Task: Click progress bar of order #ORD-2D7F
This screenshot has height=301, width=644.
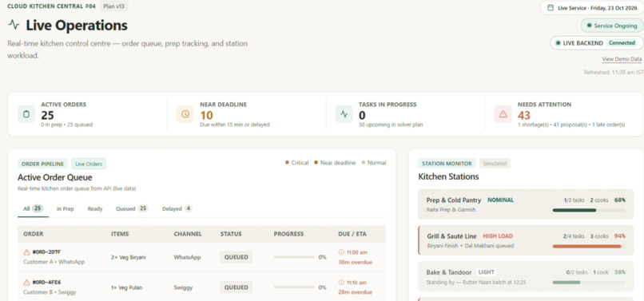Action: click(x=294, y=257)
